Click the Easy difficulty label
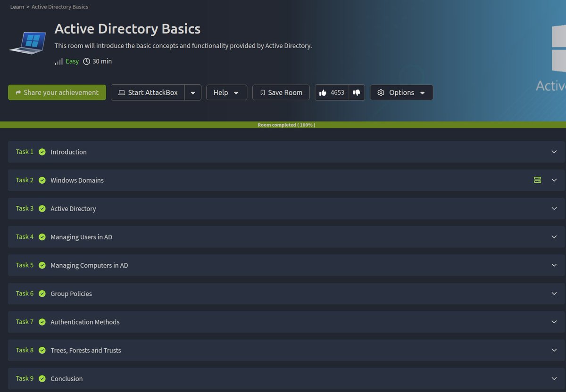Screen dimensions: 566x392 [72, 61]
